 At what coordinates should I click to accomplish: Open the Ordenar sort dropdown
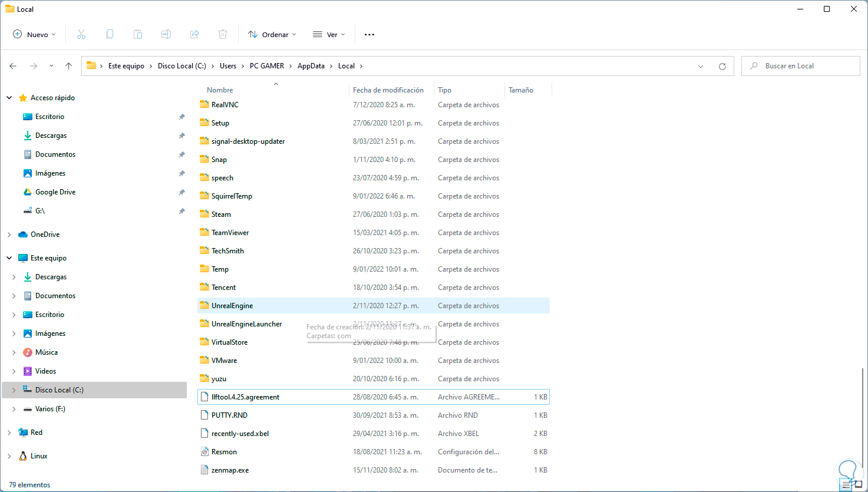point(272,35)
